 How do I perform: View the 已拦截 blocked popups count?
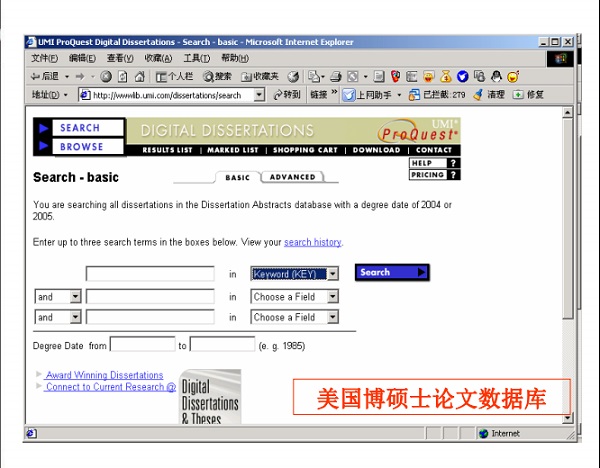click(x=437, y=95)
